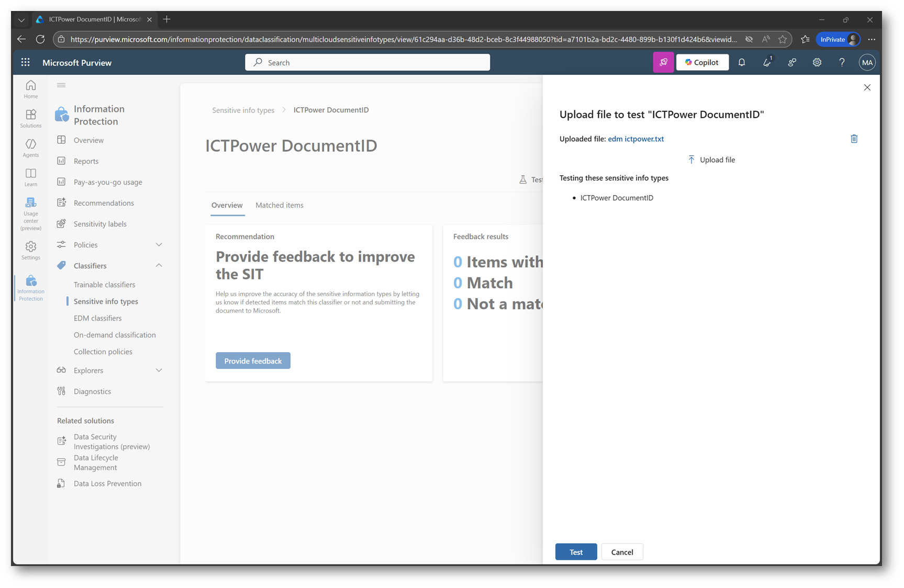Click the Sensitive info types breadcrumb
904x588 pixels.
point(243,110)
